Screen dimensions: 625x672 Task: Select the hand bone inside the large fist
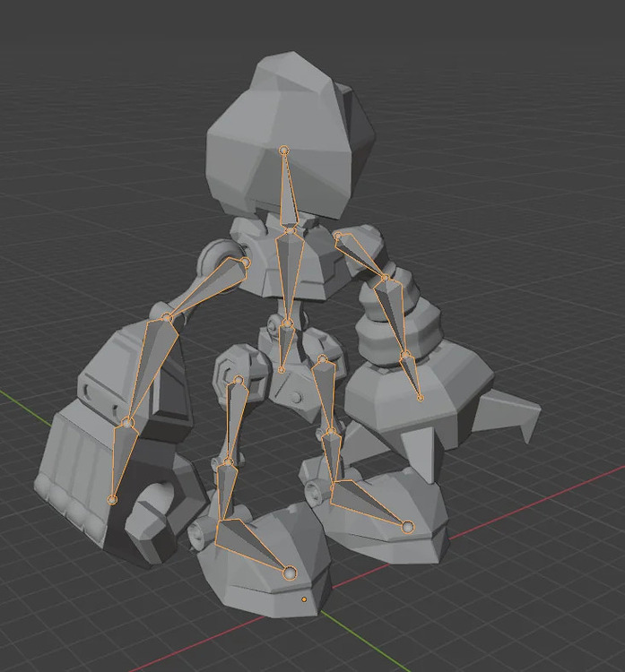pos(122,459)
